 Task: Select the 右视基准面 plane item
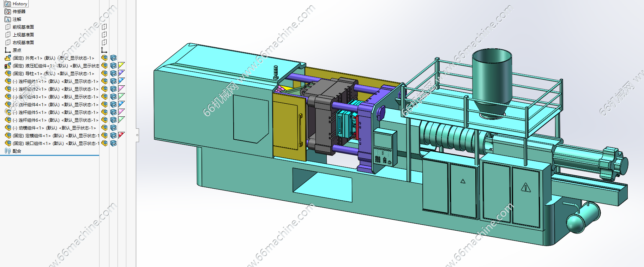pyautogui.click(x=23, y=42)
